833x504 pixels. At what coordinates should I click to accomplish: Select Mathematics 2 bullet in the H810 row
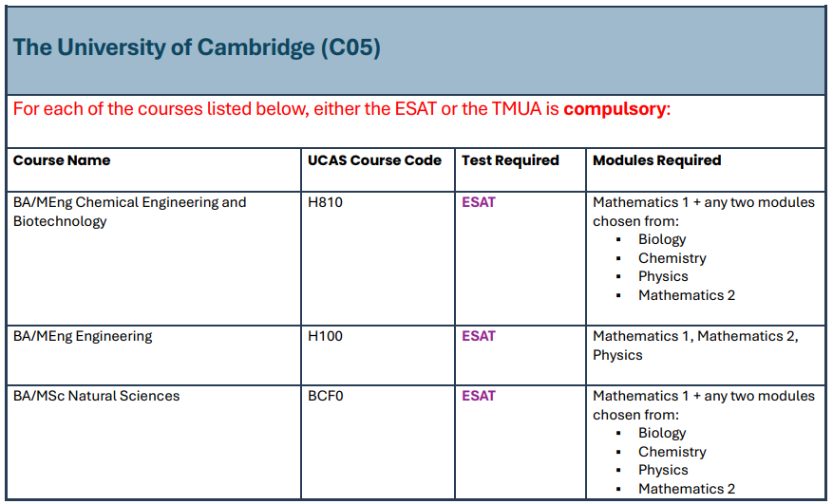click(687, 295)
